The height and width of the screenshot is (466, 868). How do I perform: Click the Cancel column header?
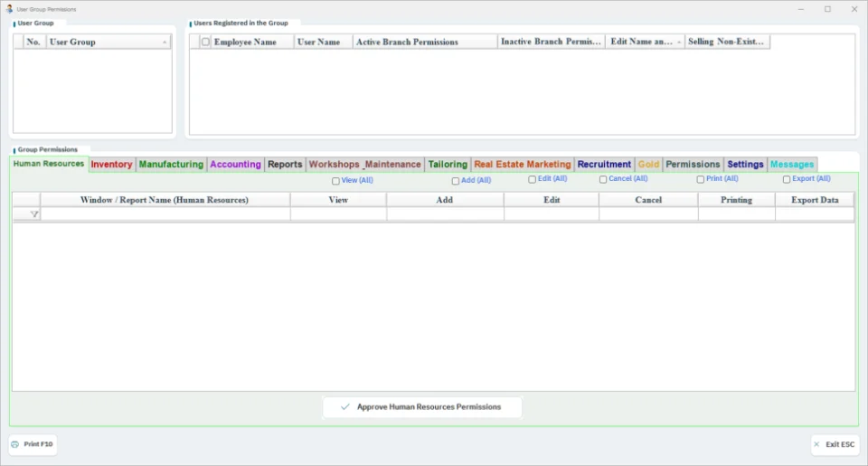point(648,200)
